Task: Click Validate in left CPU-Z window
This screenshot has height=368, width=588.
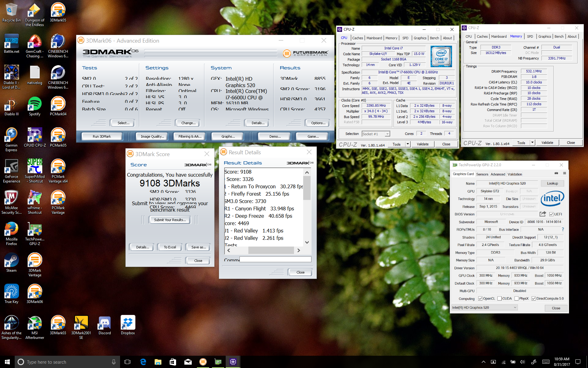Action: point(423,144)
